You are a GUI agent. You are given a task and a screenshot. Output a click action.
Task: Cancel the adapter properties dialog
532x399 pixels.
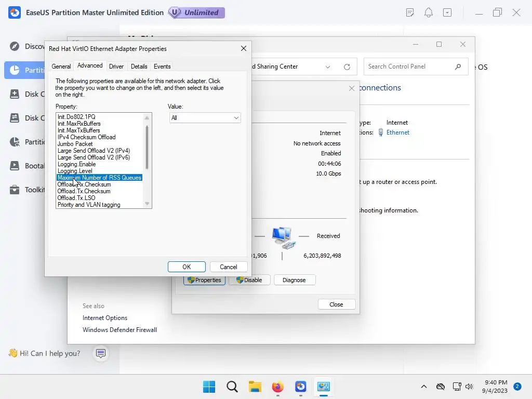[x=229, y=267]
